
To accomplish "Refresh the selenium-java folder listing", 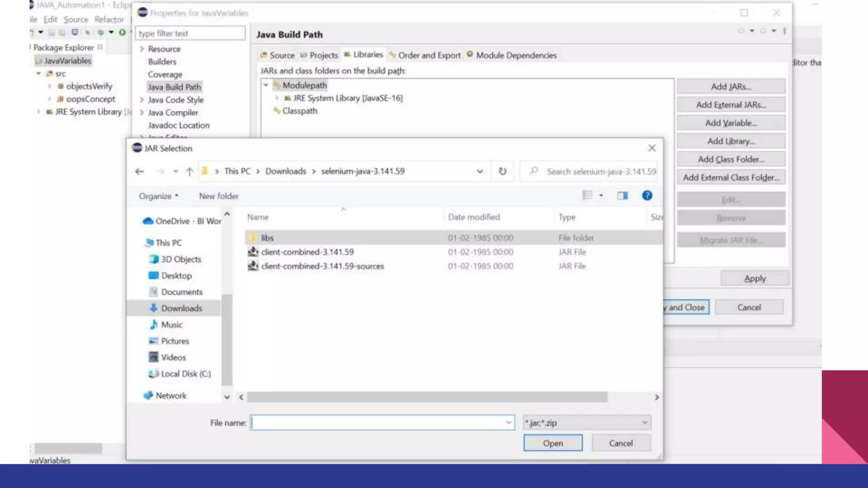I will pyautogui.click(x=502, y=171).
